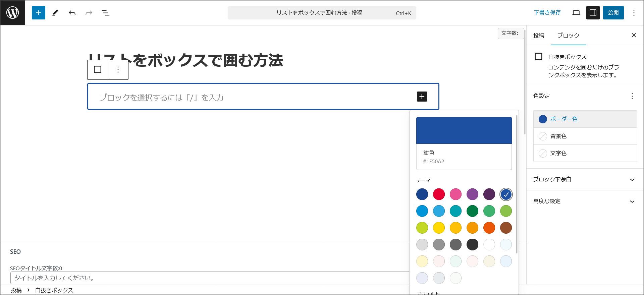Open the block inserter plus button
Image resolution: width=644 pixels, height=295 pixels.
coord(39,13)
